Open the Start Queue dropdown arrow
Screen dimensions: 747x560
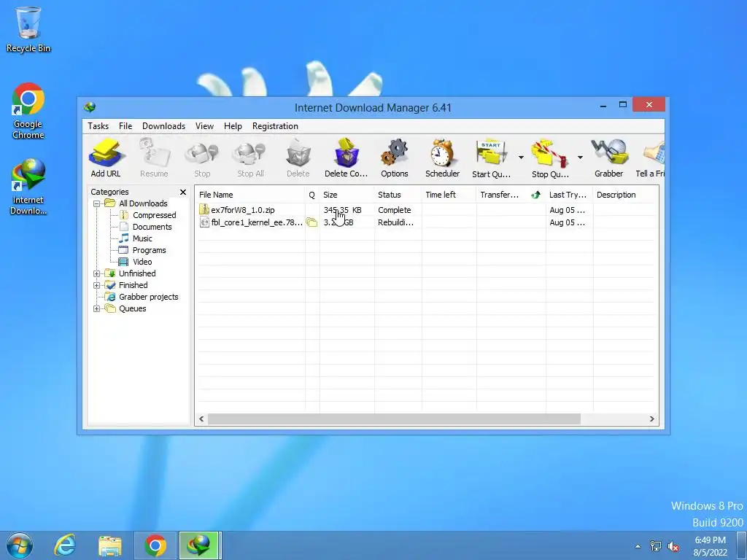click(521, 157)
